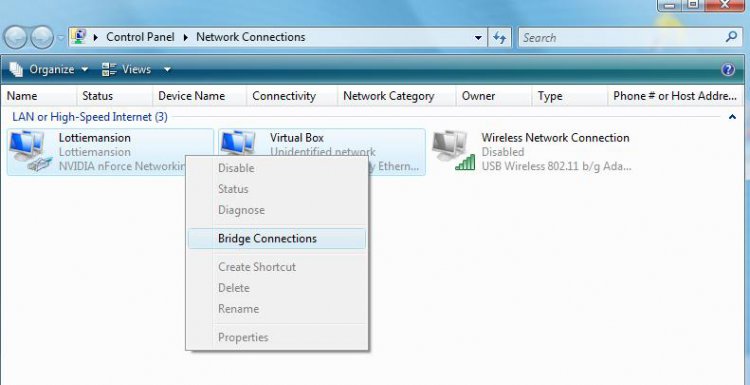This screenshot has height=385, width=750.
Task: Choose Delete in the context menu
Action: [277, 288]
